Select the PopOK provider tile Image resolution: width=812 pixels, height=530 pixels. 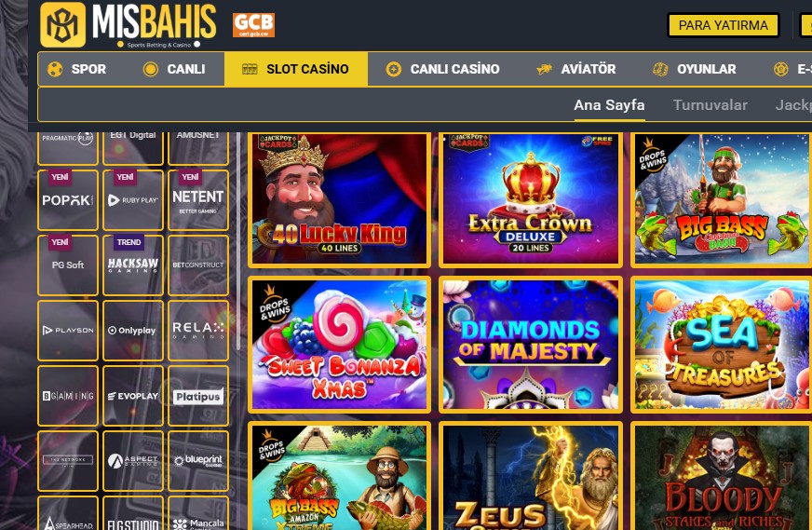[68, 200]
